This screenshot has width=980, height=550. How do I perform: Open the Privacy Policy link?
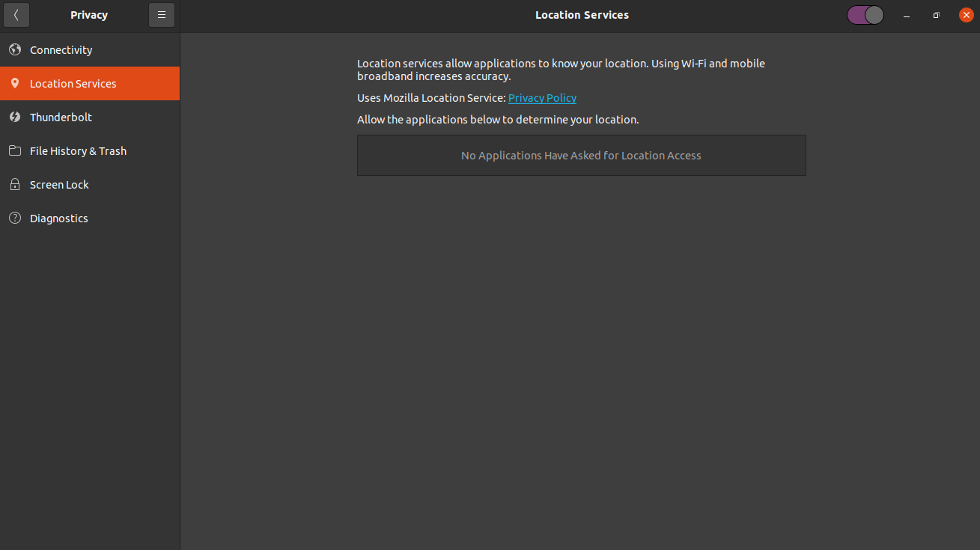(x=542, y=97)
